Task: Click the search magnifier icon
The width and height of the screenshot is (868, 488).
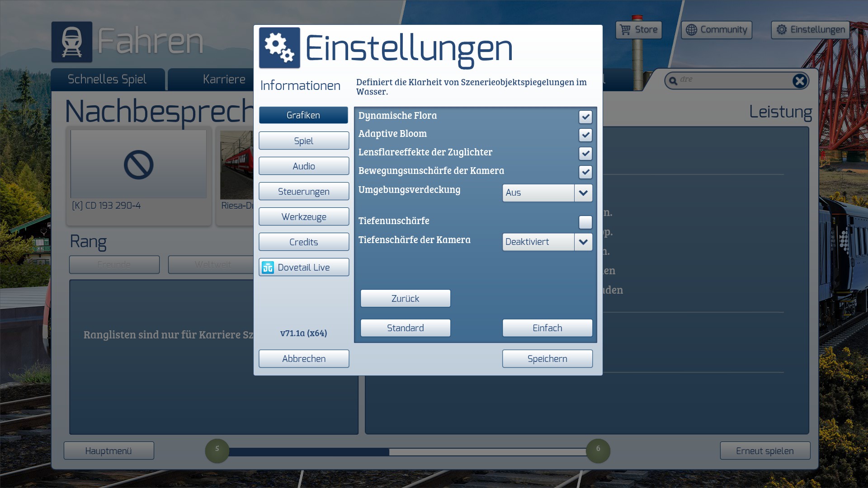Action: click(673, 81)
